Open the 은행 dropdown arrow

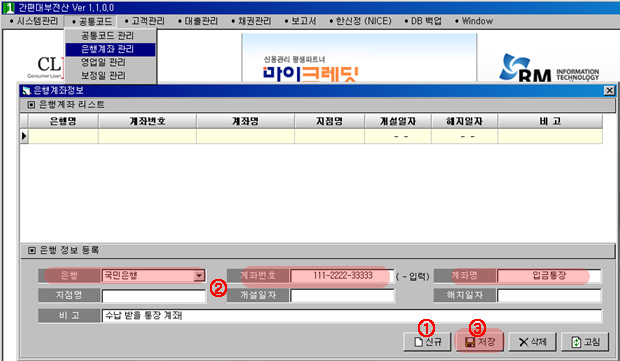click(x=199, y=276)
